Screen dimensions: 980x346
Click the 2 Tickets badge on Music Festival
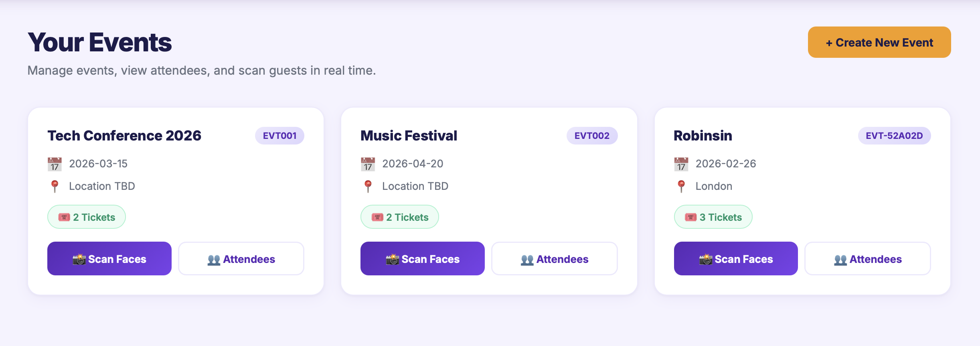point(399,217)
